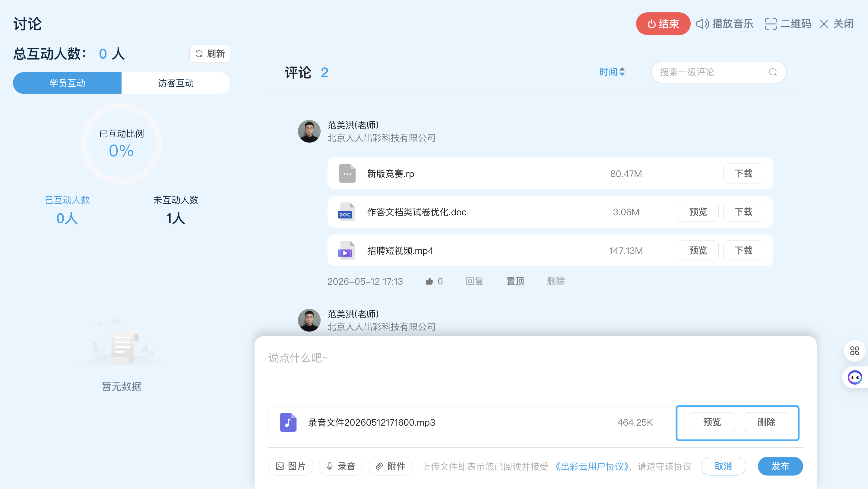Click the floating four-circles apps icon
Image resolution: width=868 pixels, height=489 pixels.
854,351
